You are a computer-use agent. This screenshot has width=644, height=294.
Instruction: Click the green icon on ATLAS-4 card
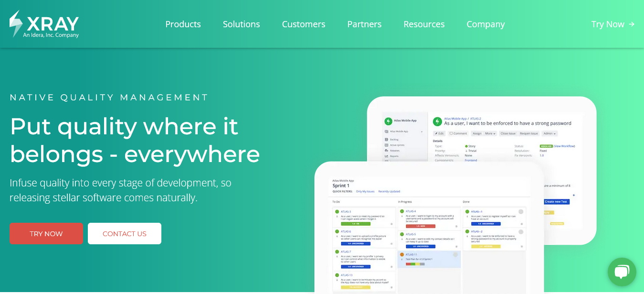coord(402,211)
